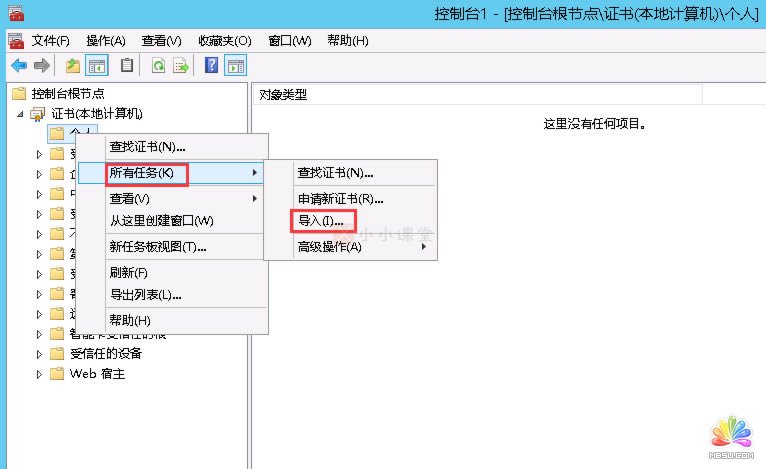Click the green Refresh toolbar icon
This screenshot has width=766, height=469.
click(158, 65)
